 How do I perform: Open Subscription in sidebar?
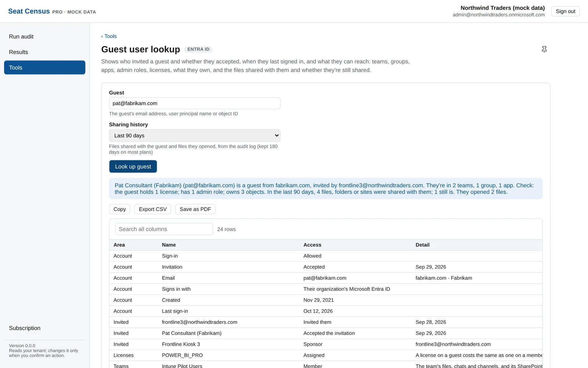[x=44, y=328]
